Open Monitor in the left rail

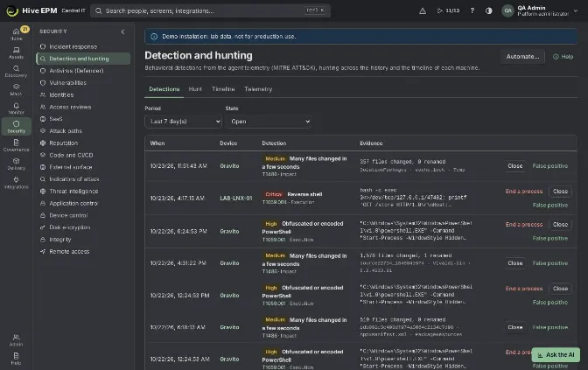pos(16,108)
